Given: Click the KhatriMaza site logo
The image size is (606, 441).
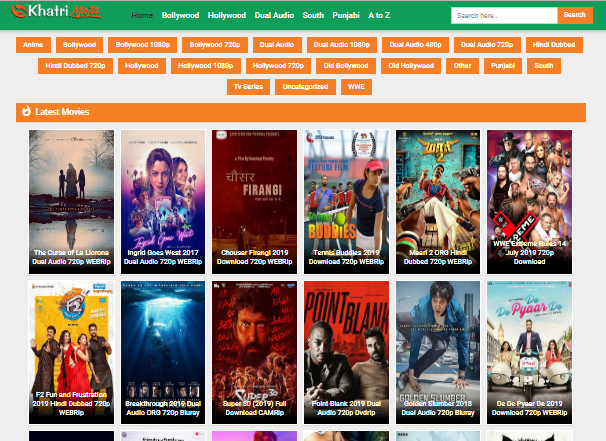Looking at the screenshot, I should 56,12.
